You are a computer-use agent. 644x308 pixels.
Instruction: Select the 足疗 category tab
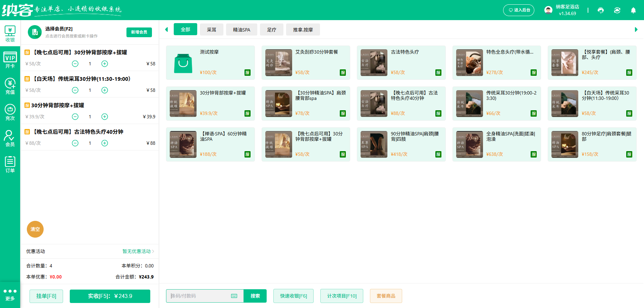[272, 29]
